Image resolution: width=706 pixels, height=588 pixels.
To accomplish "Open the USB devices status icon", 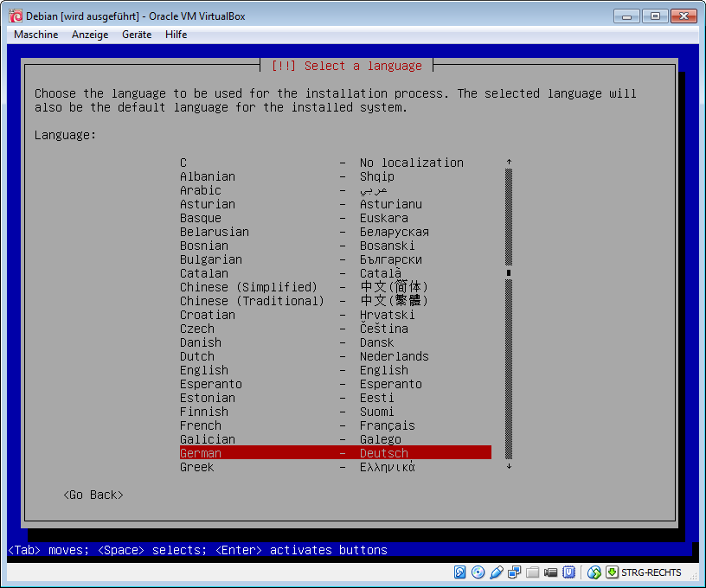I will 496,572.
